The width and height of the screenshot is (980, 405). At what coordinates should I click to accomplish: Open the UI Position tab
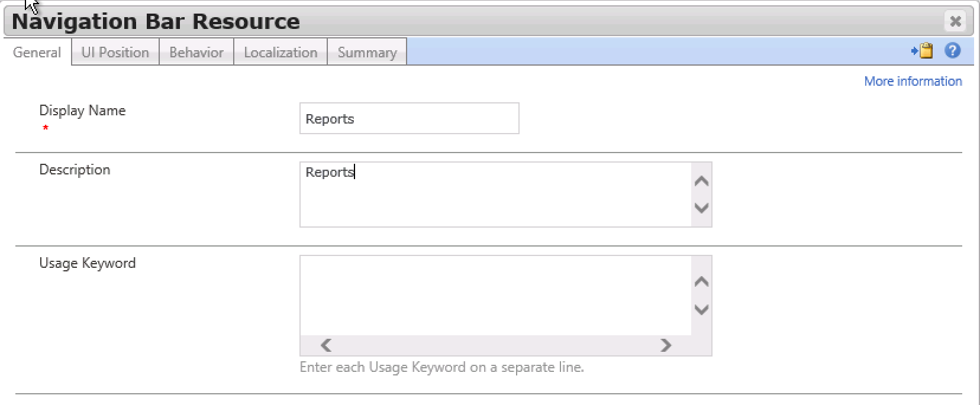(115, 53)
